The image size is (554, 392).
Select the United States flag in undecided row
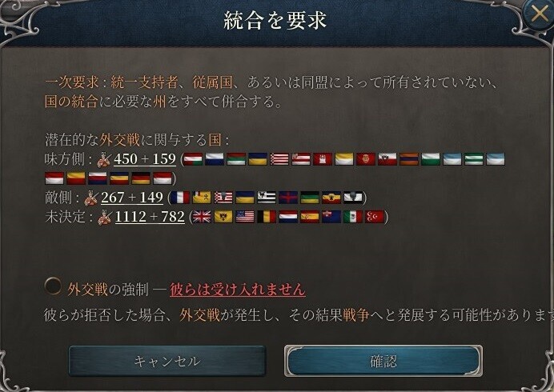coord(245,217)
